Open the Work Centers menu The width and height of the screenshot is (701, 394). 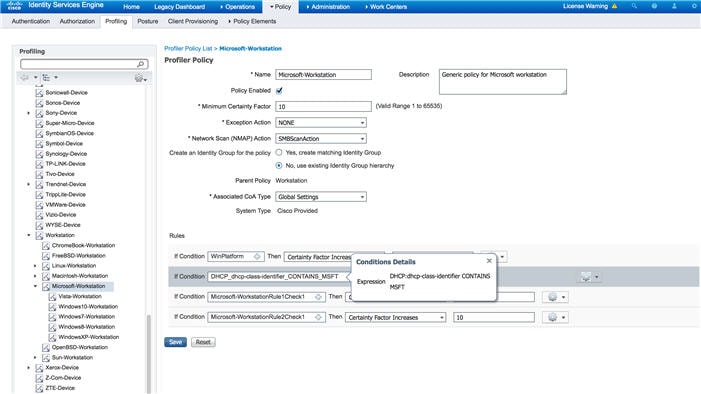[386, 7]
